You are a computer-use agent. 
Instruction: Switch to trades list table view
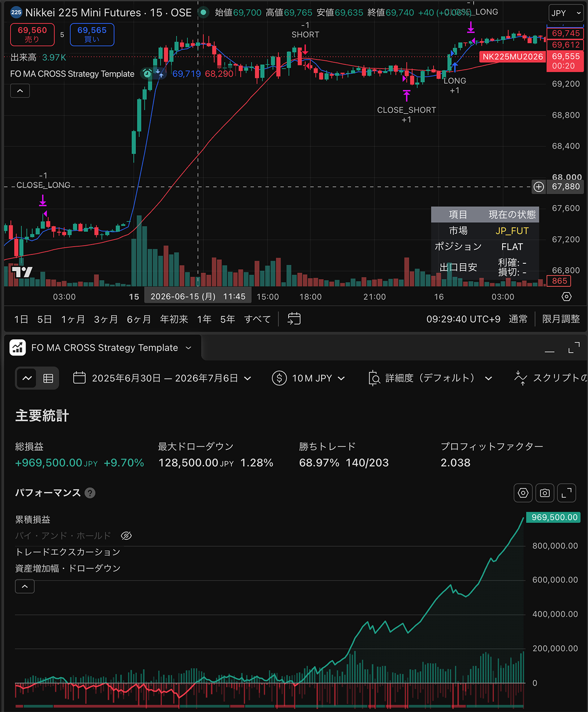click(x=48, y=378)
